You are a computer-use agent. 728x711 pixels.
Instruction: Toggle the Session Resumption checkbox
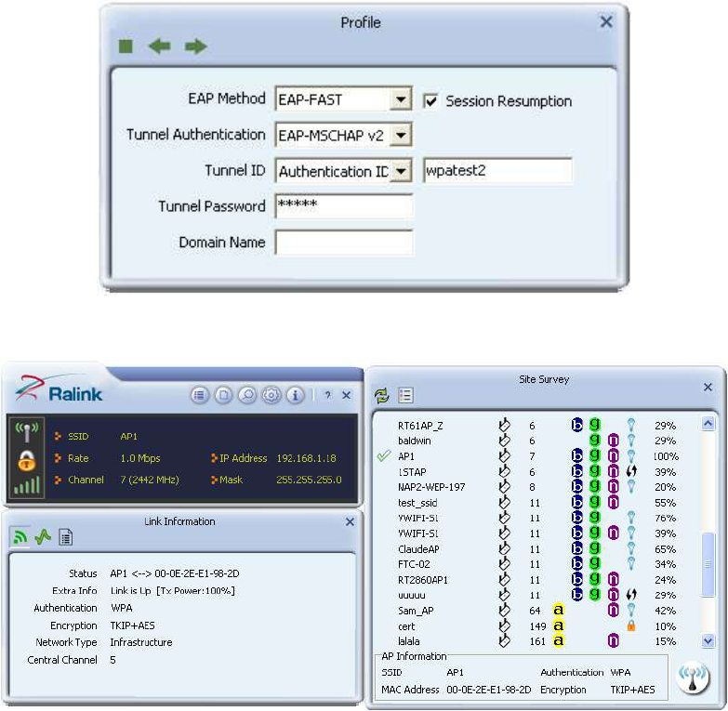430,100
